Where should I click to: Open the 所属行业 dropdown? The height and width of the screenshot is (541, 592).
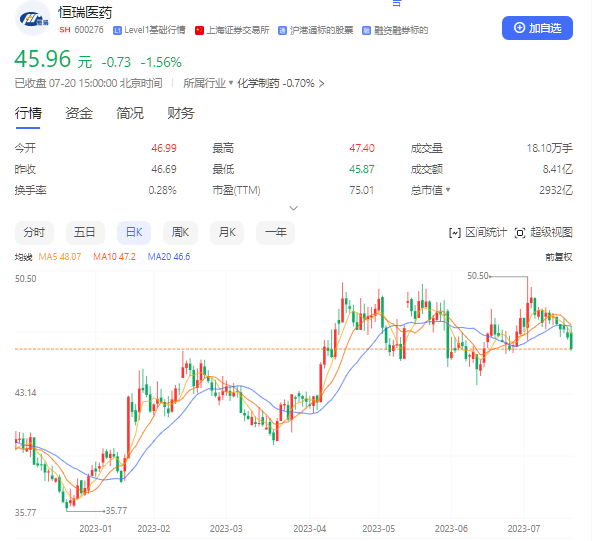click(x=208, y=83)
